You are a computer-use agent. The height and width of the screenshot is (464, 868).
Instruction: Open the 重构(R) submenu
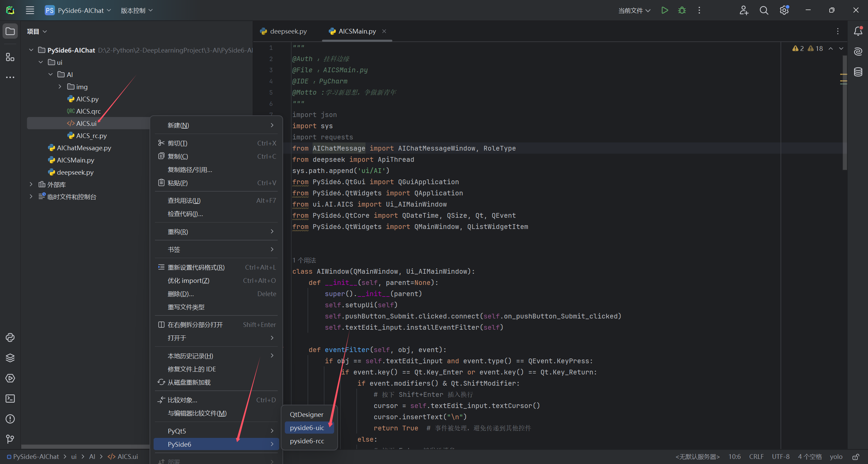coord(216,232)
